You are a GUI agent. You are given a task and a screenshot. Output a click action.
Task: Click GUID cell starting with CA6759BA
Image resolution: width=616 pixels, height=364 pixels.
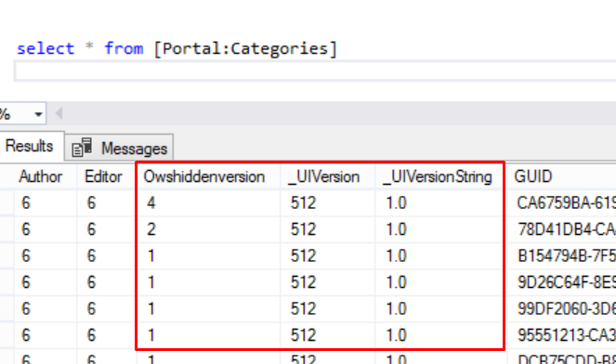[x=562, y=203]
